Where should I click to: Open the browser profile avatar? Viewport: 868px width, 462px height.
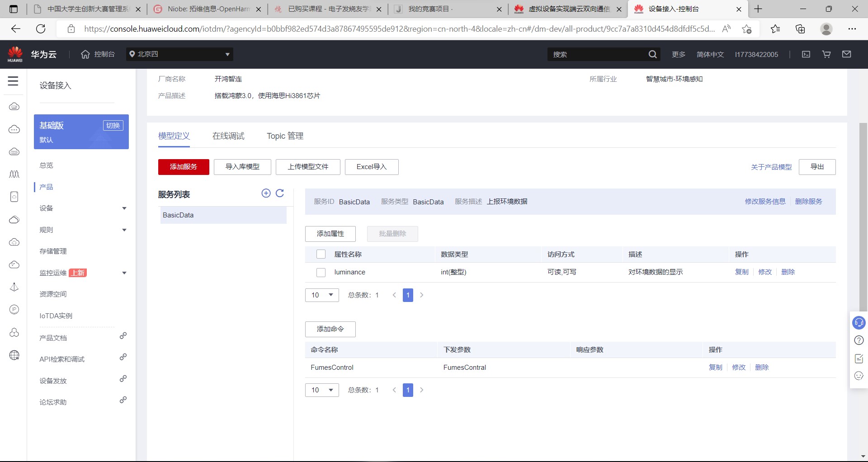[826, 29]
